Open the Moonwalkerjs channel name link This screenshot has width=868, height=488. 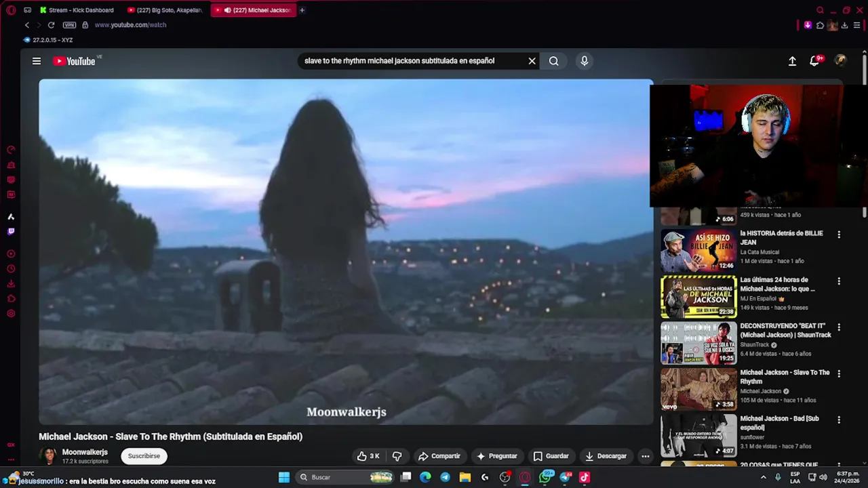tap(85, 452)
